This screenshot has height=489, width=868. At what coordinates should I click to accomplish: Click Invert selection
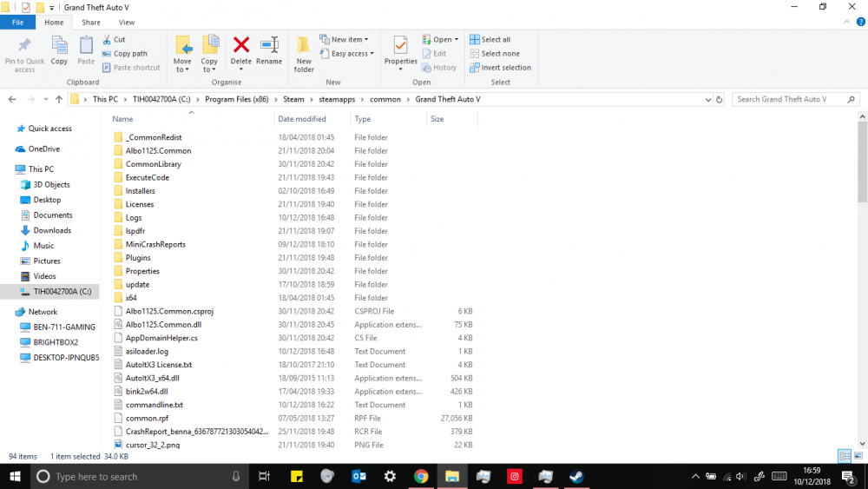tap(501, 68)
